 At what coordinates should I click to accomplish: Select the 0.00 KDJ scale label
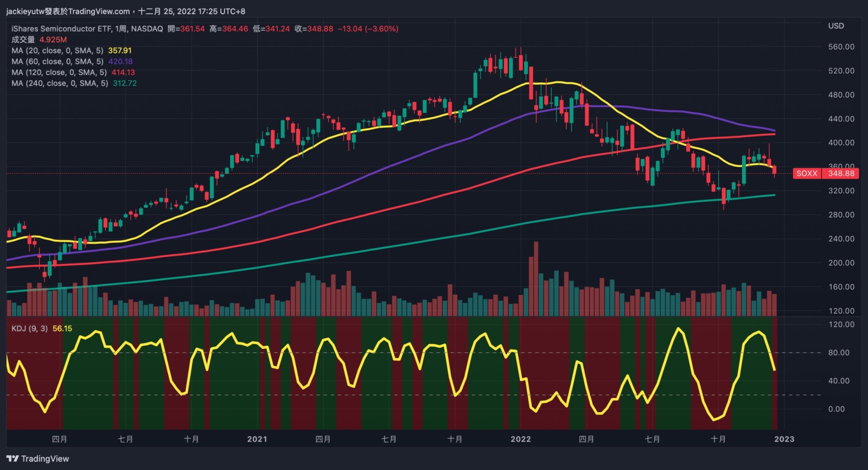[x=837, y=409]
